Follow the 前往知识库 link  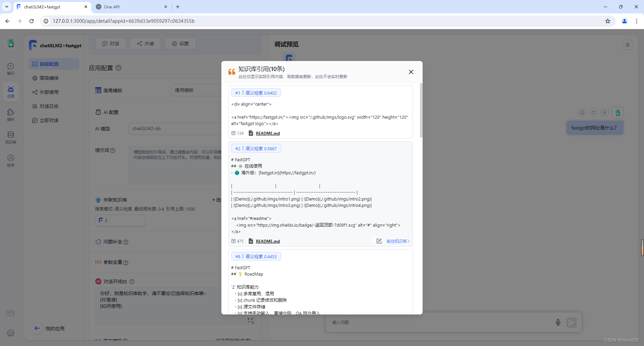tap(398, 241)
